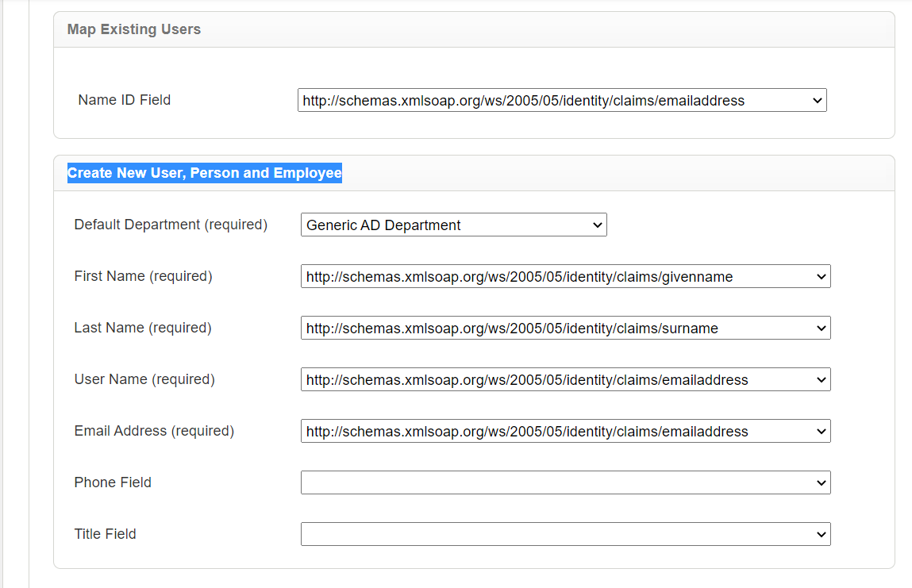Click the Default Department (required) label
912x588 pixels.
pyautogui.click(x=171, y=225)
